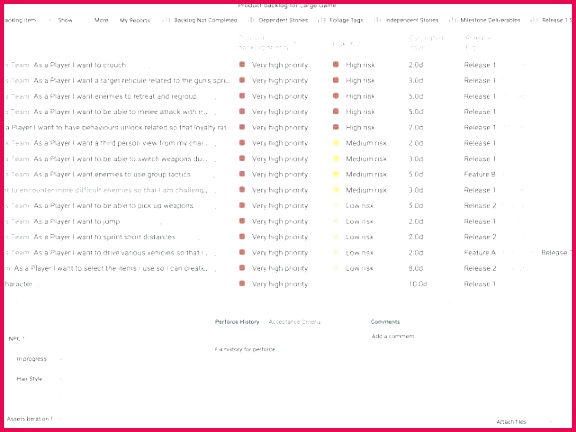This screenshot has width=576, height=432.
Task: Select the story enemies to retreat and regroup
Action: tap(115, 96)
